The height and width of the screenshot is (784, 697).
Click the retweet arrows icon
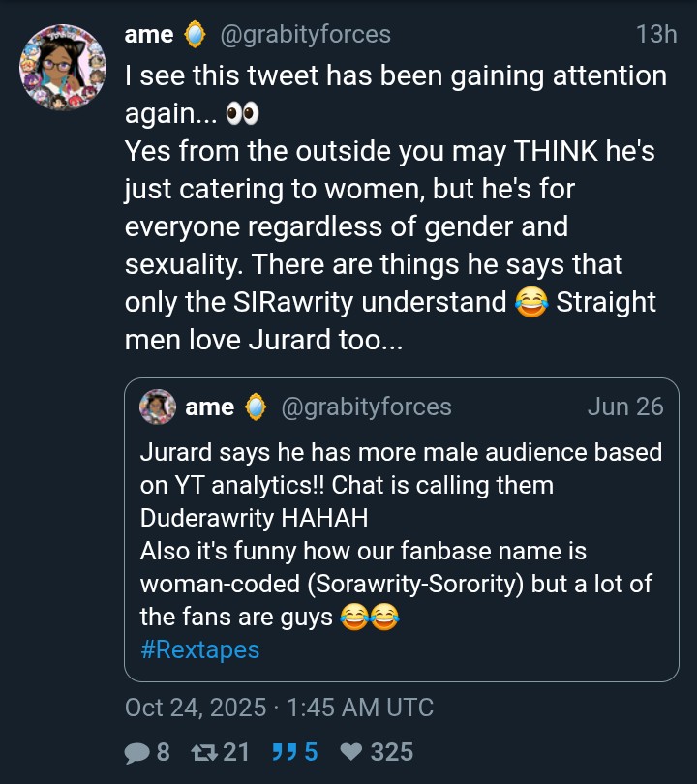click(x=205, y=752)
